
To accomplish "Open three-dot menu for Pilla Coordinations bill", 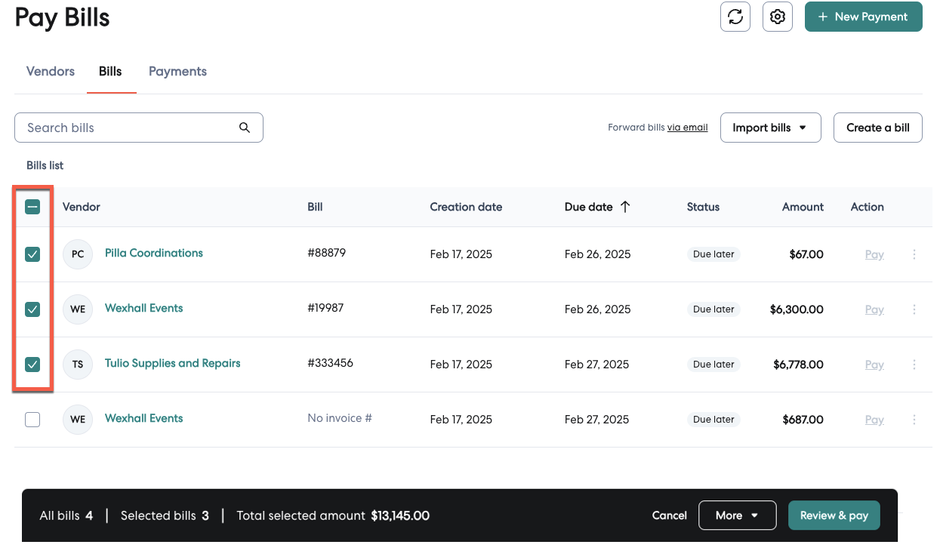I will click(914, 254).
